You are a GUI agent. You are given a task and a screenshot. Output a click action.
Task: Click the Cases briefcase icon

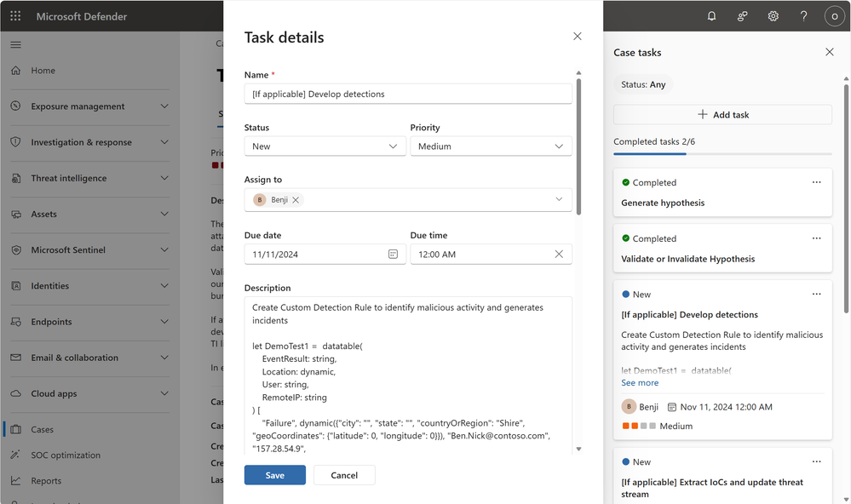(x=15, y=430)
